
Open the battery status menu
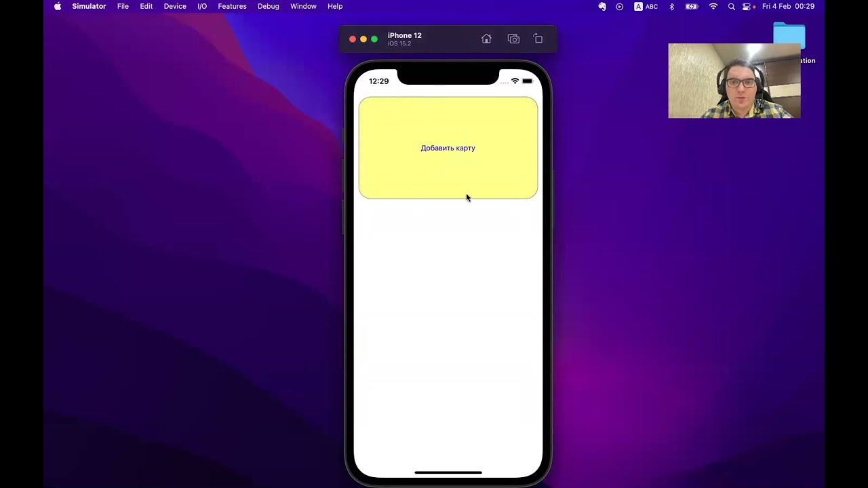tap(692, 6)
